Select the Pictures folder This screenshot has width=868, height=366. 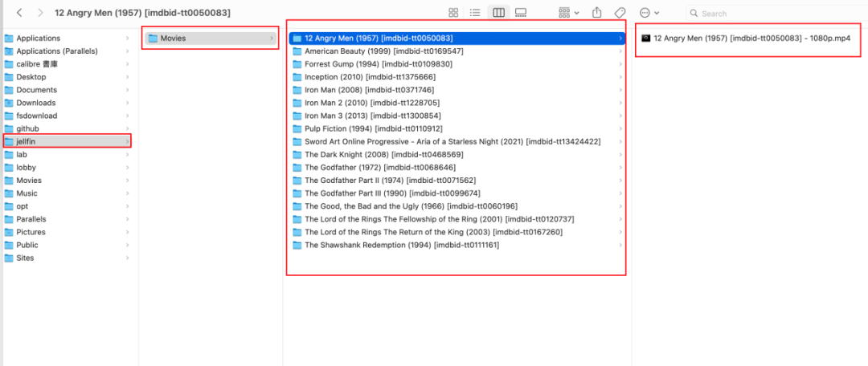click(67, 232)
